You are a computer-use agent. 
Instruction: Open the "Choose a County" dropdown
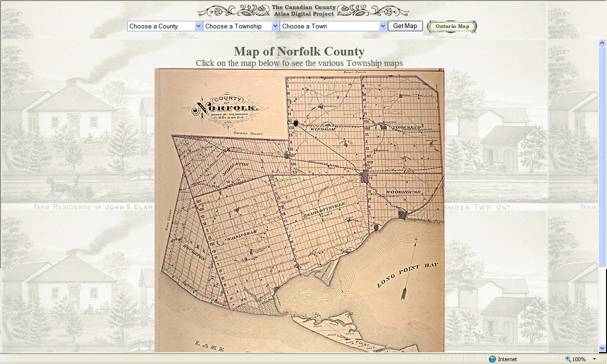tap(164, 26)
